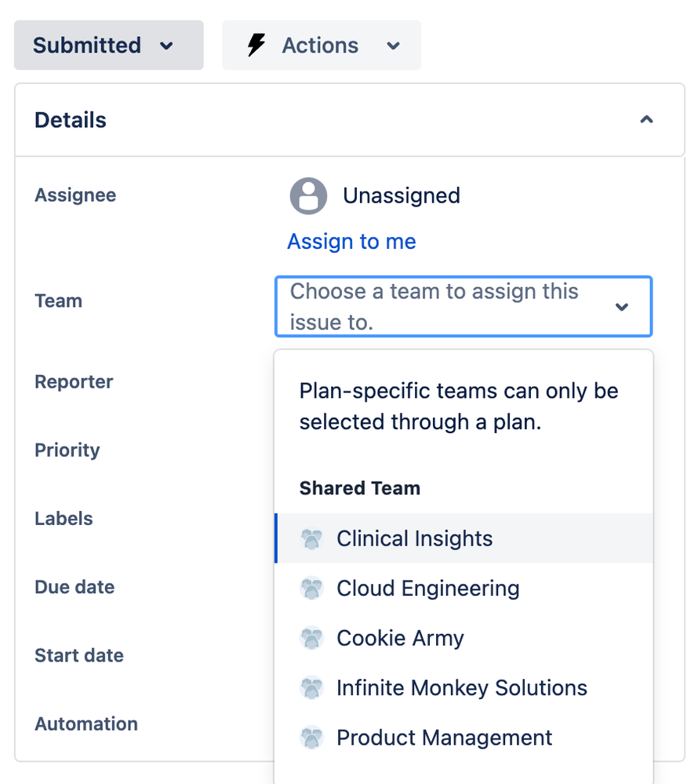Collapse the Details section chevron
The image size is (698, 784).
click(646, 120)
